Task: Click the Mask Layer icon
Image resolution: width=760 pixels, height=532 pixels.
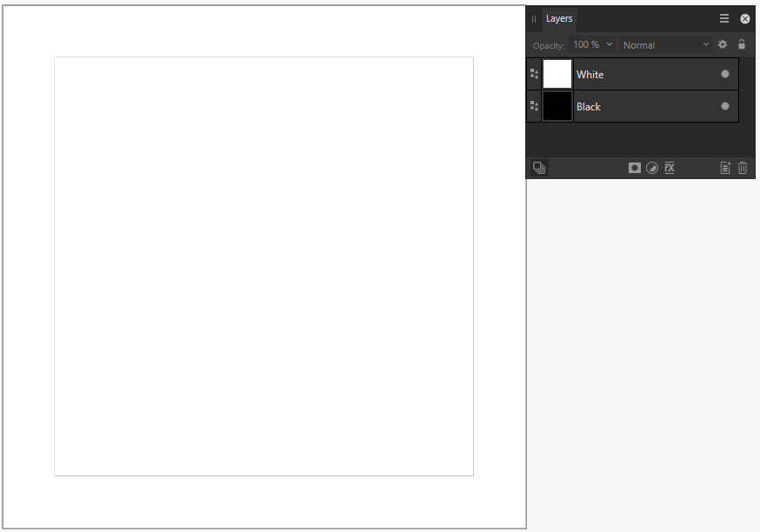Action: [635, 168]
